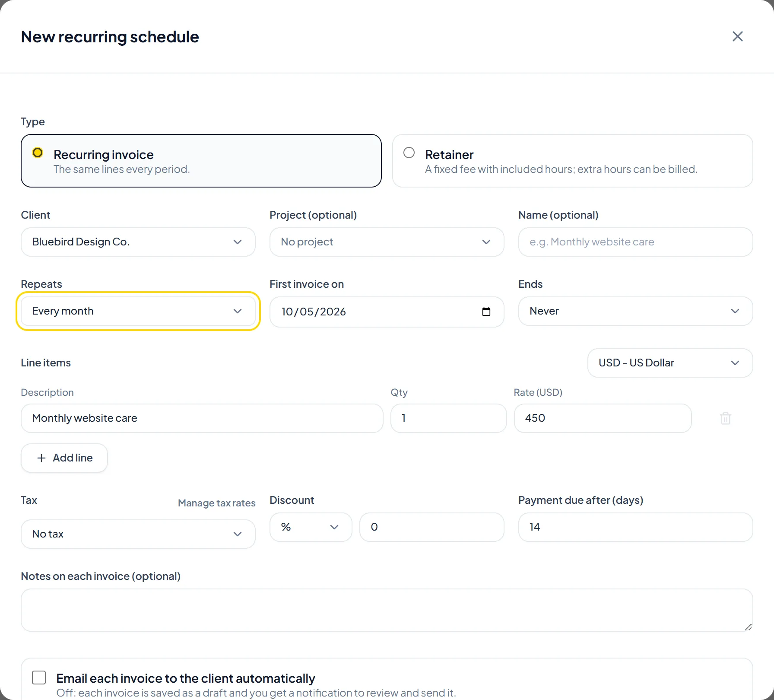Open the date picker calendar icon

(486, 312)
